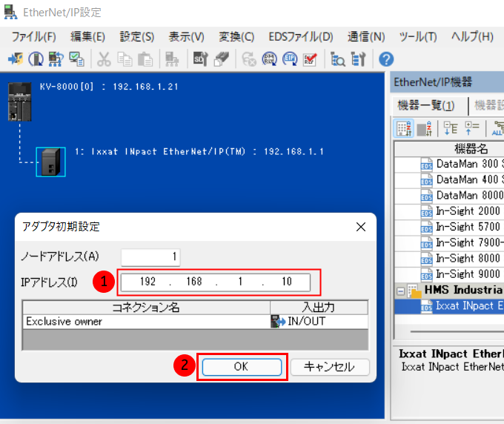Open help with the blue question mark icon
Image resolution: width=504 pixels, height=424 pixels.
pyautogui.click(x=386, y=59)
